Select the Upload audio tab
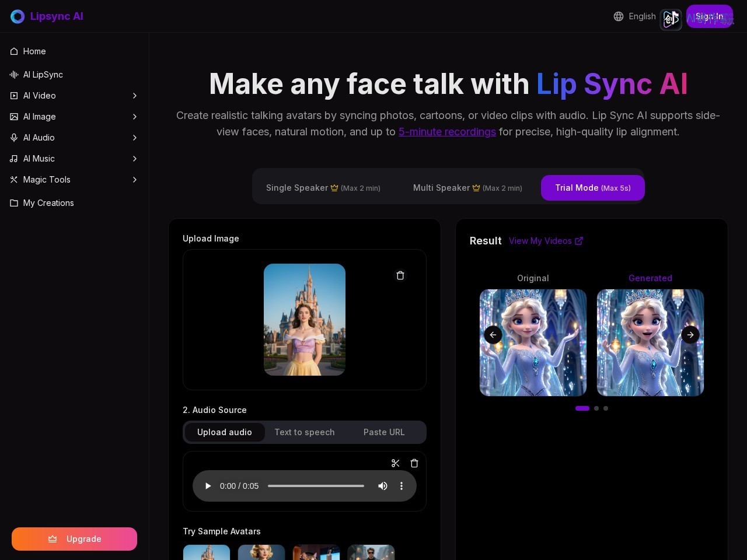Image resolution: width=747 pixels, height=560 pixels. 225,432
